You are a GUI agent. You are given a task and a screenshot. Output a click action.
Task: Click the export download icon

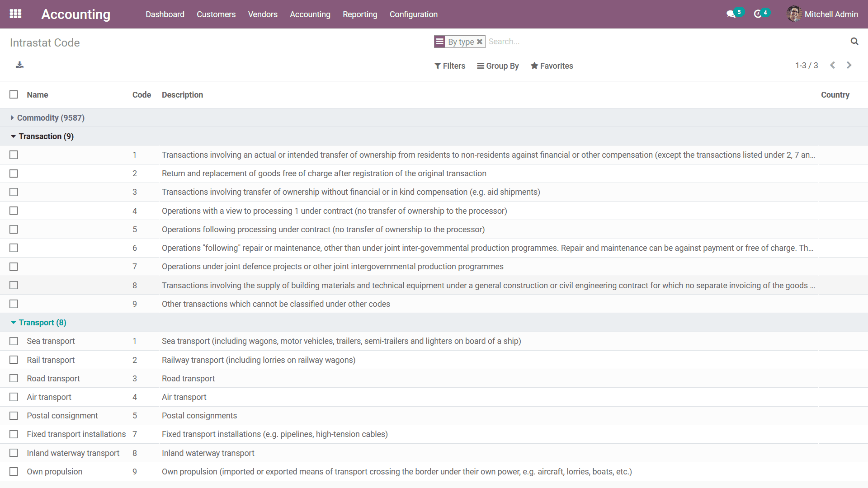point(19,65)
